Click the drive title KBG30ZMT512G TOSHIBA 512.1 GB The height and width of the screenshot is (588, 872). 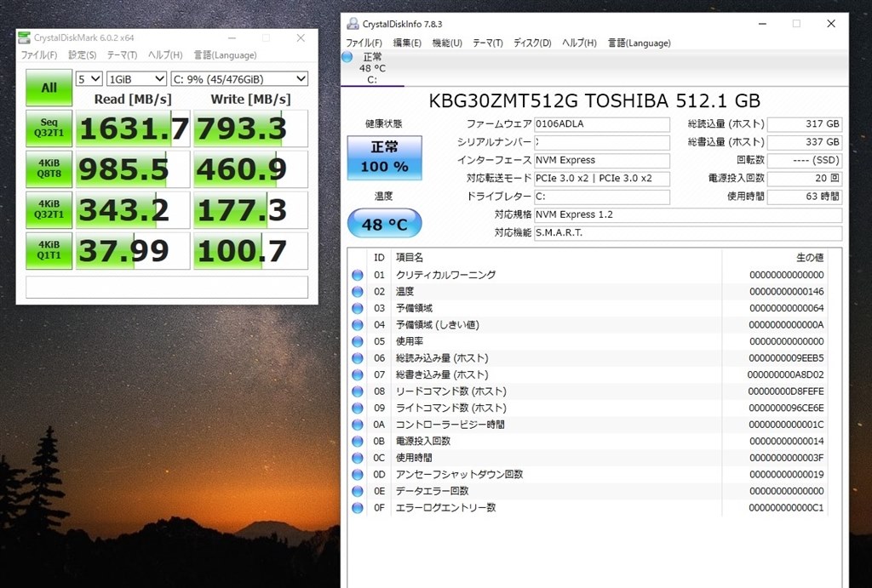click(x=594, y=100)
